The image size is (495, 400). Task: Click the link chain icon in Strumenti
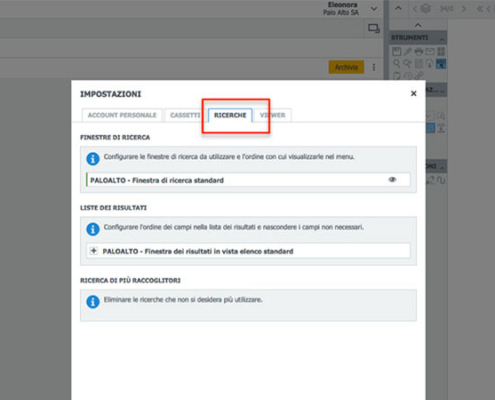coord(419,75)
